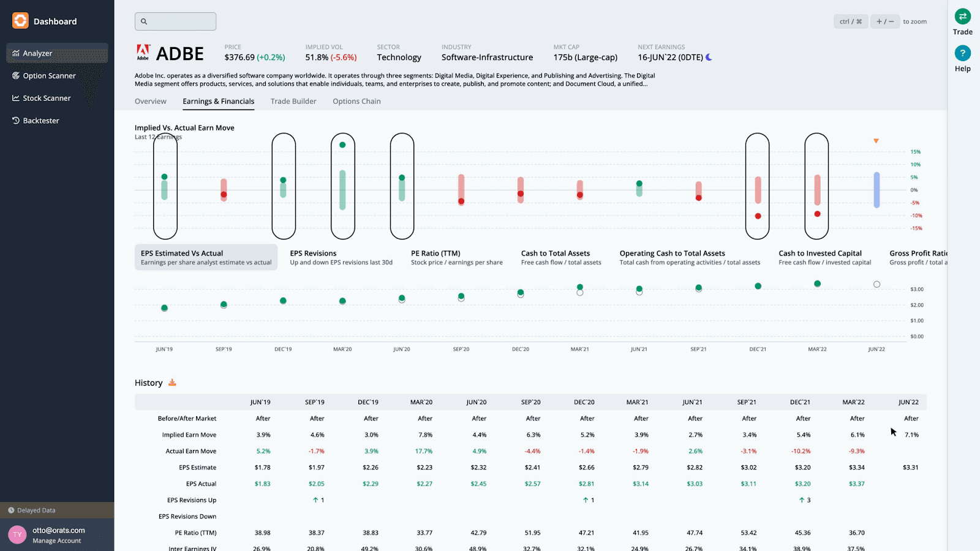Click the JUN'19 column header in History
This screenshot has height=551, width=980.
coord(260,402)
